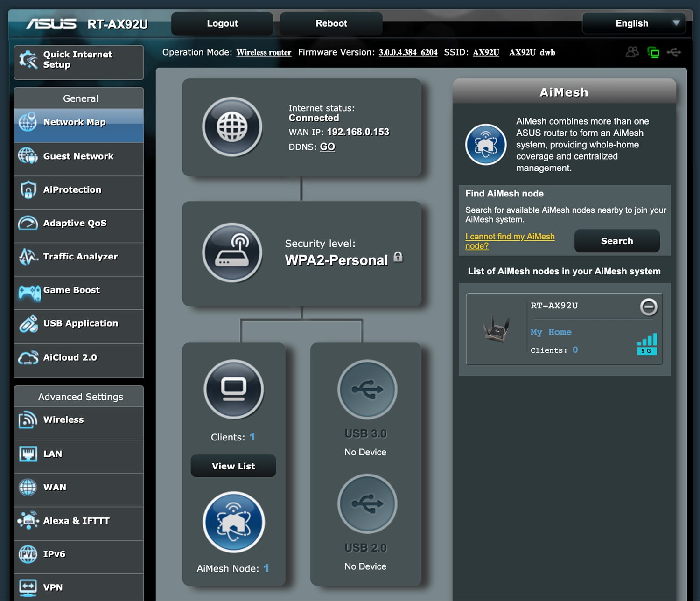Open the English language dropdown
This screenshot has width=700, height=601.
point(634,23)
